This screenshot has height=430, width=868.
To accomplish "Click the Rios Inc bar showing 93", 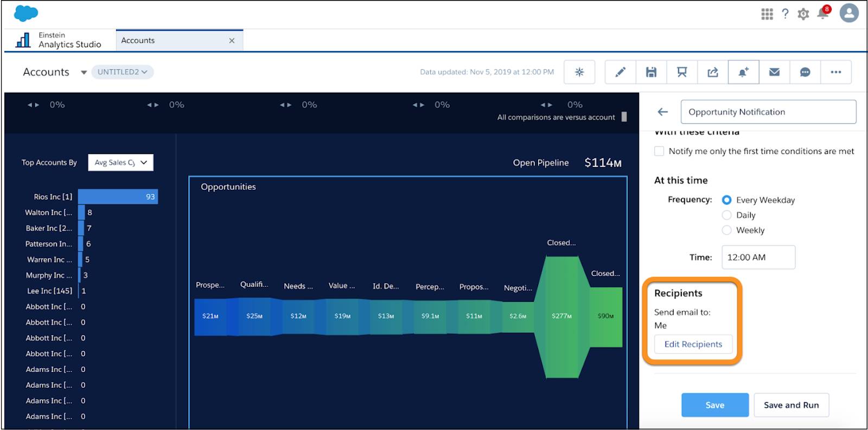I will [118, 197].
